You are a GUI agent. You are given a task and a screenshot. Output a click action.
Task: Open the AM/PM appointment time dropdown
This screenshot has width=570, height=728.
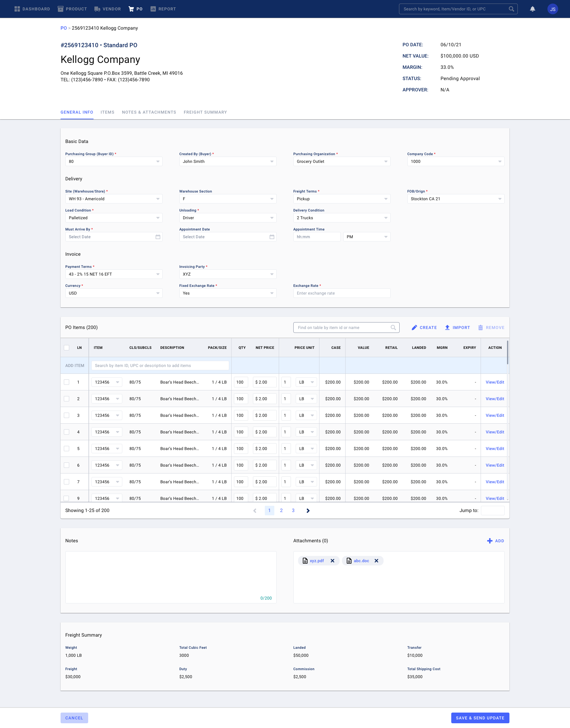[x=367, y=237]
